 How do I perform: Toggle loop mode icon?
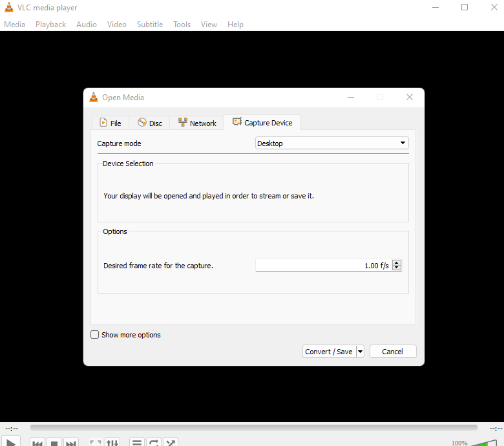[x=154, y=443]
